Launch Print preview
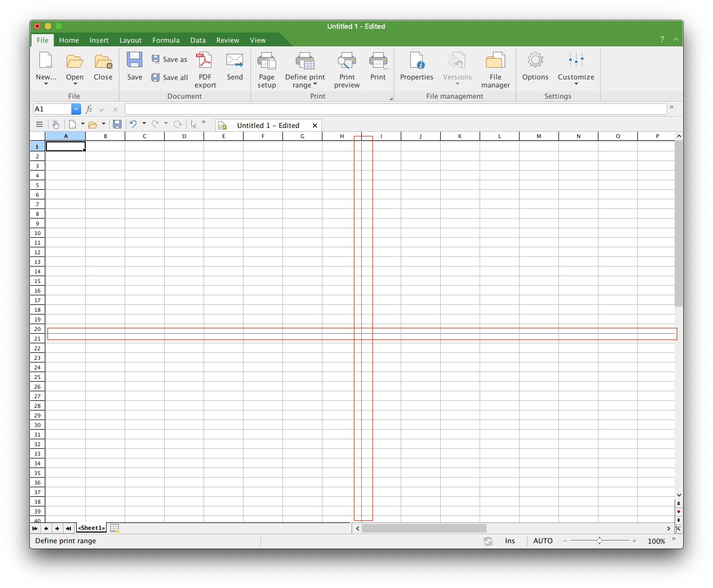 pyautogui.click(x=346, y=70)
